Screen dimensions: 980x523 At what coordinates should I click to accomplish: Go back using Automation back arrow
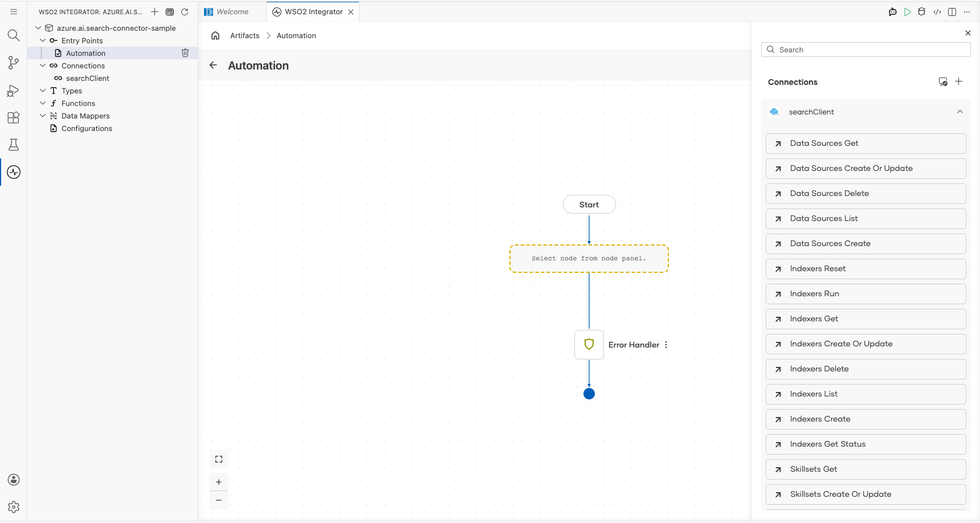213,65
